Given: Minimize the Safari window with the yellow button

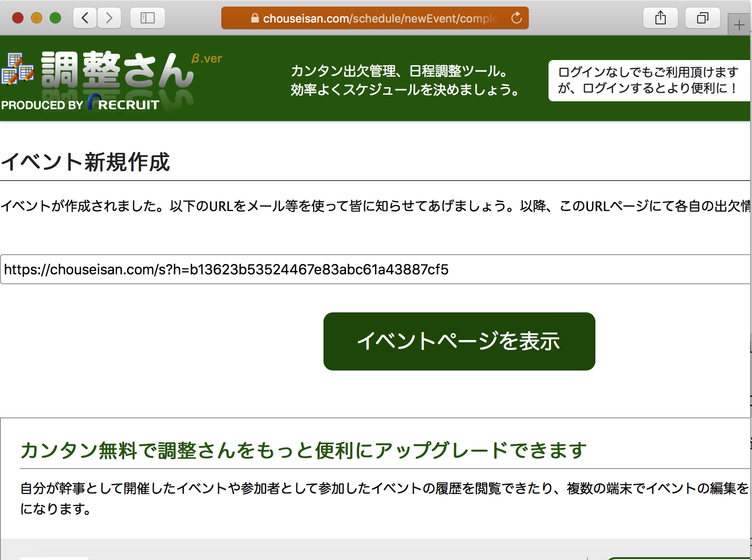Looking at the screenshot, I should pyautogui.click(x=37, y=18).
